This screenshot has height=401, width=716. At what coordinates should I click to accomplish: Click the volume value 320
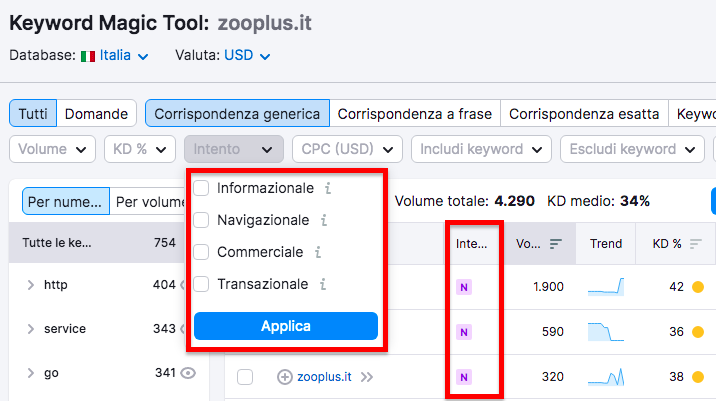(x=553, y=377)
